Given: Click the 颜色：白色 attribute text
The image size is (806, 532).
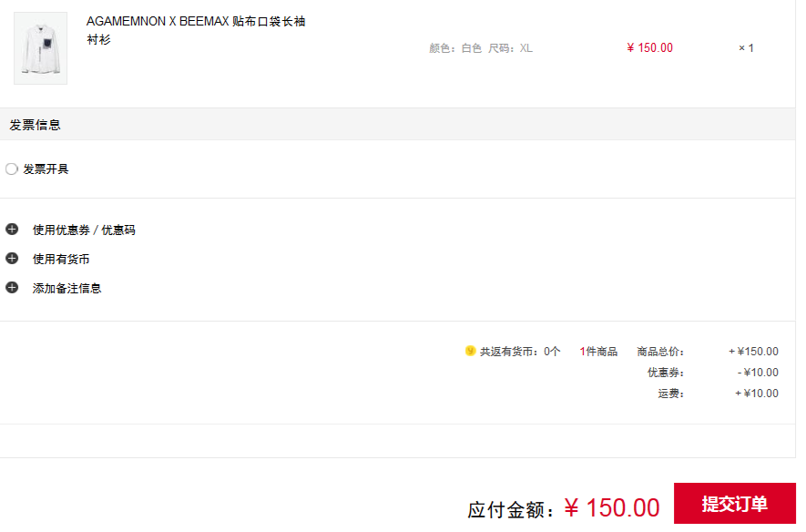Looking at the screenshot, I should coord(455,48).
